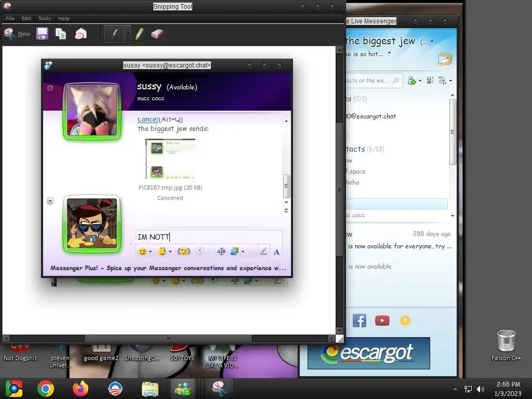Open the File menu

(x=10, y=18)
